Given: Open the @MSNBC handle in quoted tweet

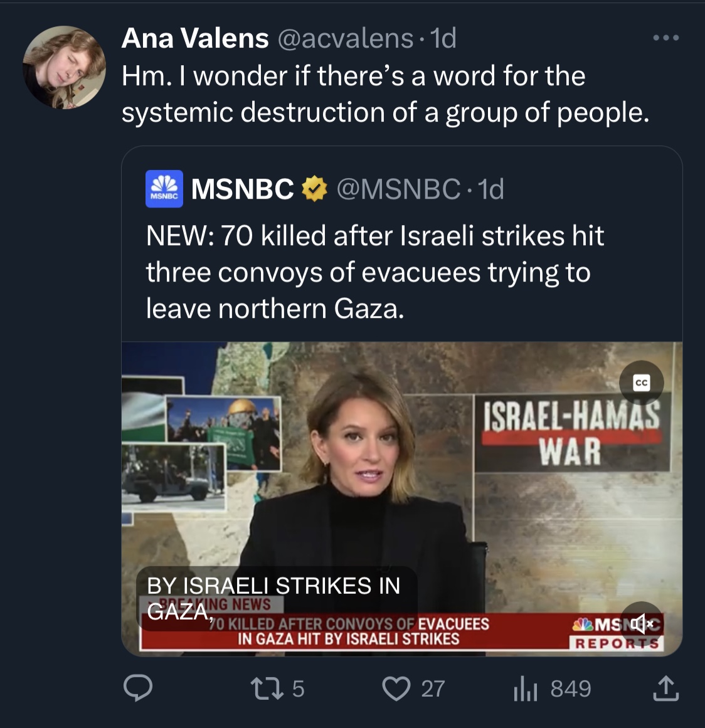Looking at the screenshot, I should pyautogui.click(x=398, y=189).
